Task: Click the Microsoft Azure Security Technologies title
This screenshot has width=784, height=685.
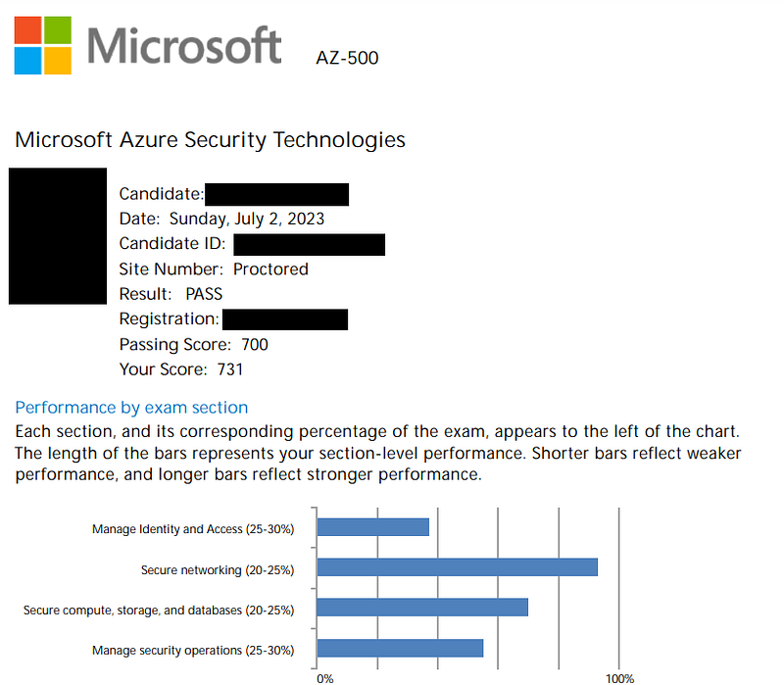Action: [x=210, y=139]
